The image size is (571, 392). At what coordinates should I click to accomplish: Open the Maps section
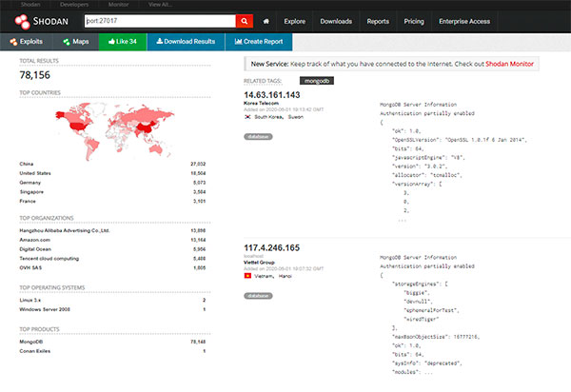tap(76, 42)
